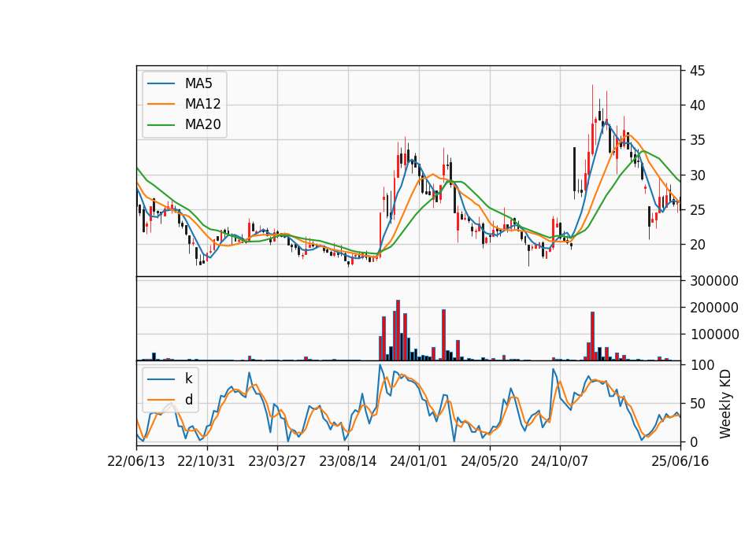The height and width of the screenshot is (543, 756).
Task: Click the 24/05/20 date label
Action: pyautogui.click(x=489, y=462)
